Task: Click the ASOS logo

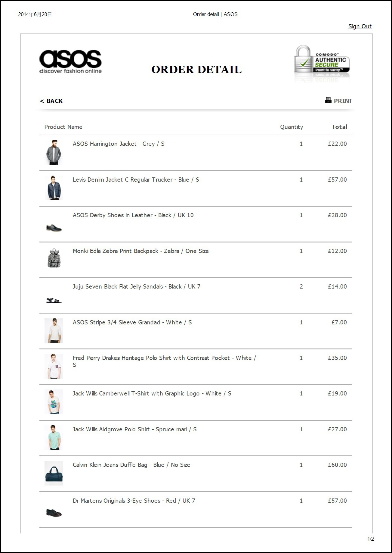Action: point(70,62)
